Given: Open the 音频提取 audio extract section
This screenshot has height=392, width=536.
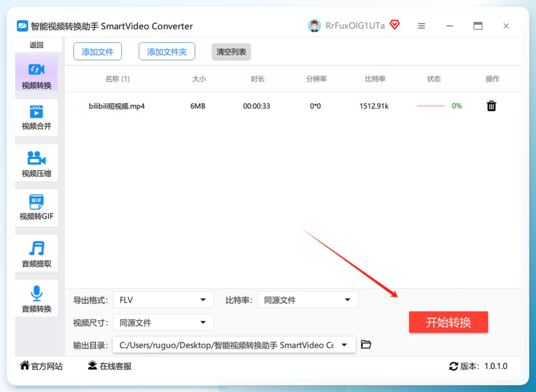Looking at the screenshot, I should [36, 253].
